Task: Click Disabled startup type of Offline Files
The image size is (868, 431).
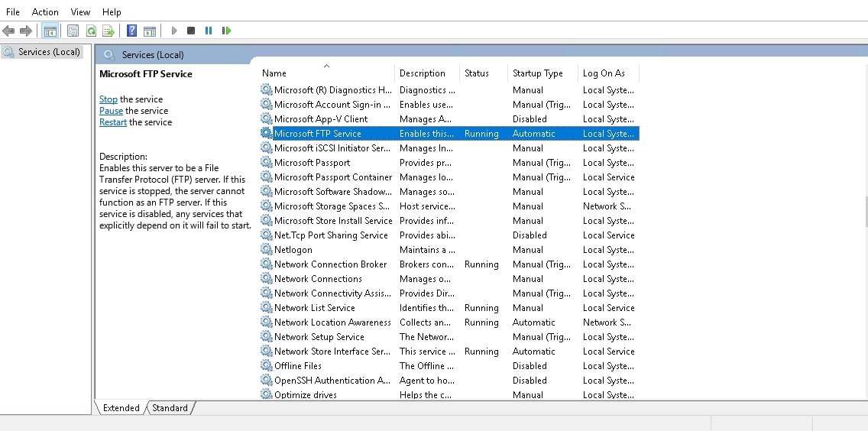Action: [x=530, y=365]
